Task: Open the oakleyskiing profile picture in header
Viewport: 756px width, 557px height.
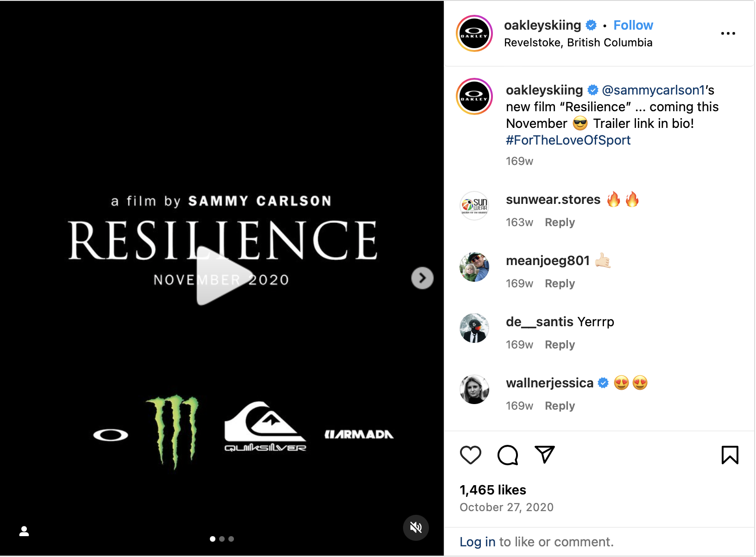Action: coord(474,33)
